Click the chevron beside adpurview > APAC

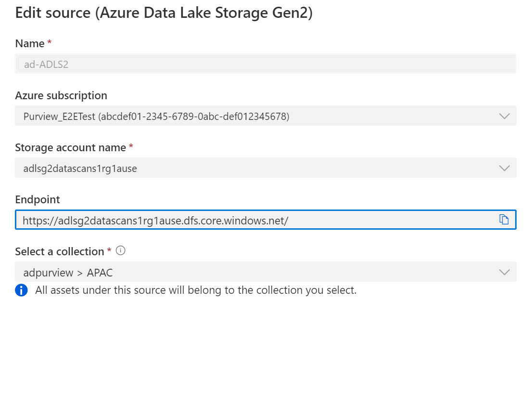[504, 272]
